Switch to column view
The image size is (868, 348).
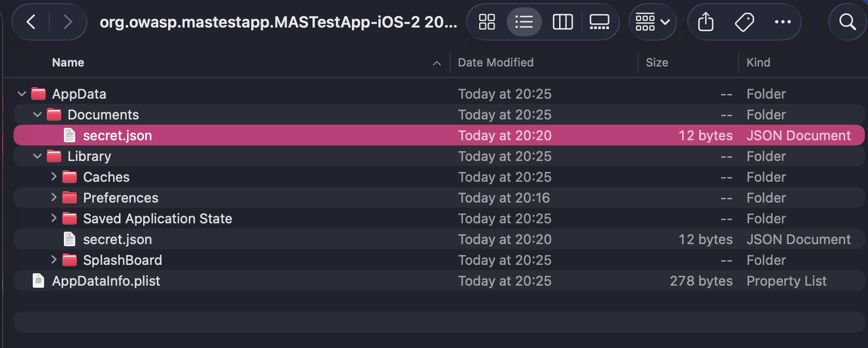(563, 22)
